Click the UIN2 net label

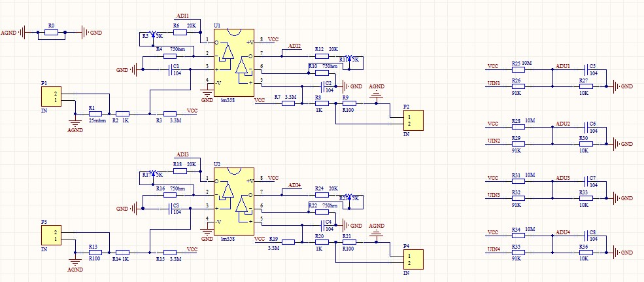494,141
